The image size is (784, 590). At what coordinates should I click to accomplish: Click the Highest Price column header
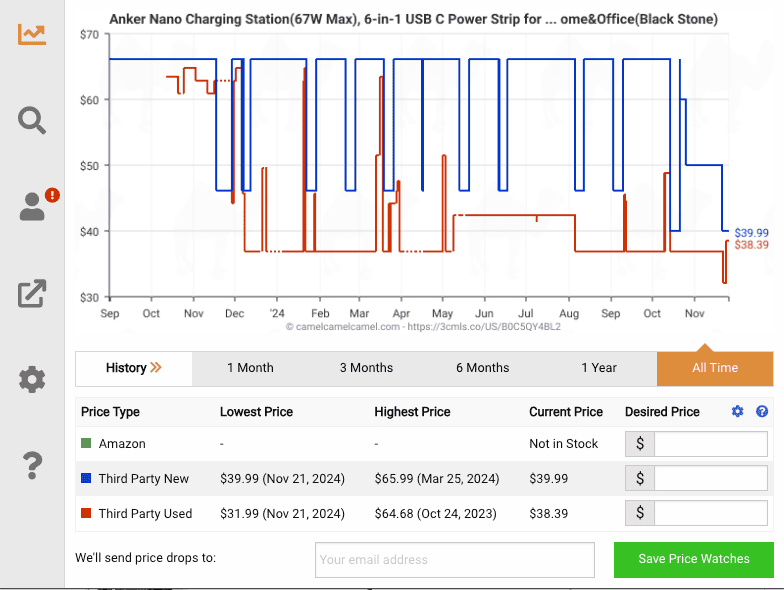(x=412, y=412)
